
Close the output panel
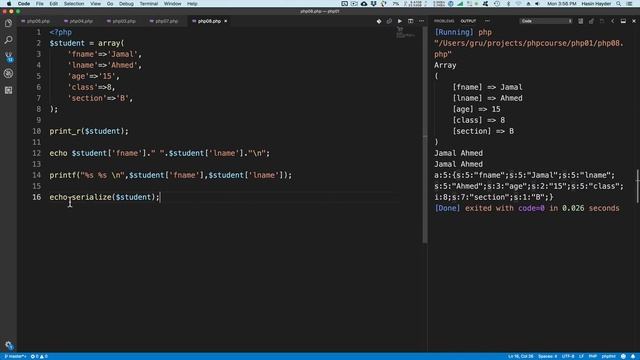(633, 21)
